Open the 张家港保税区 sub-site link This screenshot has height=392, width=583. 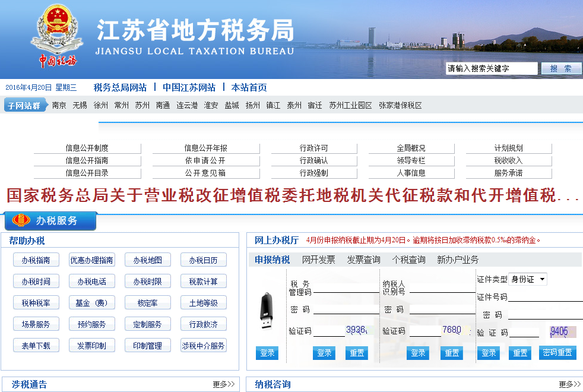coord(400,106)
